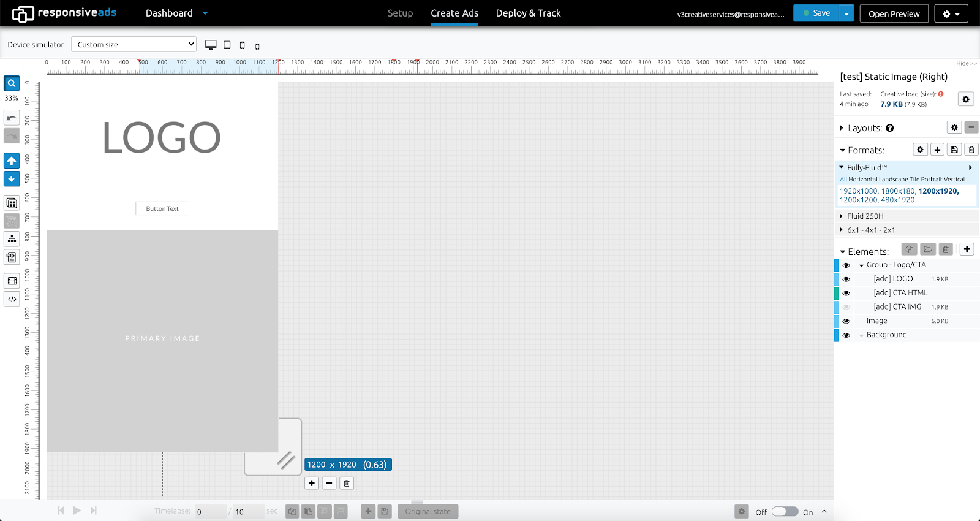Open the film strip animation tool
The width and height of the screenshot is (980, 521).
pos(12,281)
